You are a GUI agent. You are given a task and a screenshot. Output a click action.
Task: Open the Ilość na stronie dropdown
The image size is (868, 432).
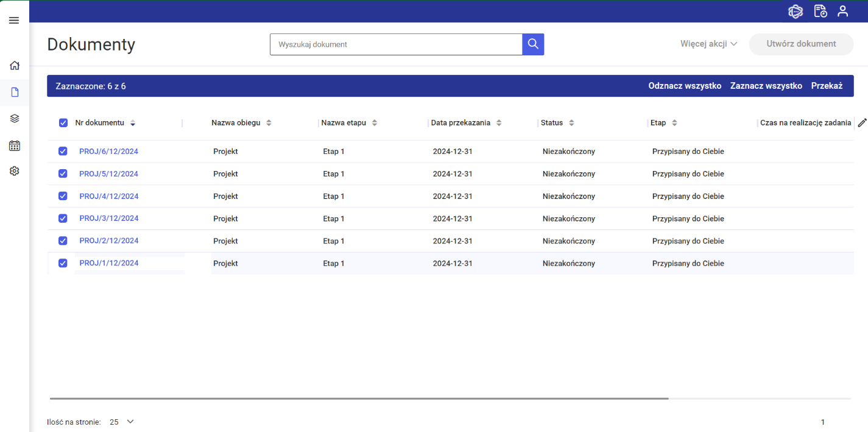click(122, 422)
